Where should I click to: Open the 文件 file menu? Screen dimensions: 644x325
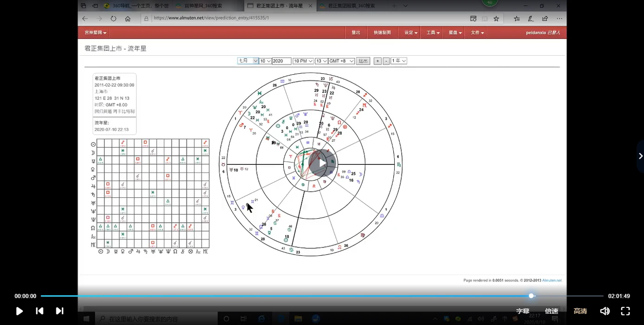pos(477,32)
